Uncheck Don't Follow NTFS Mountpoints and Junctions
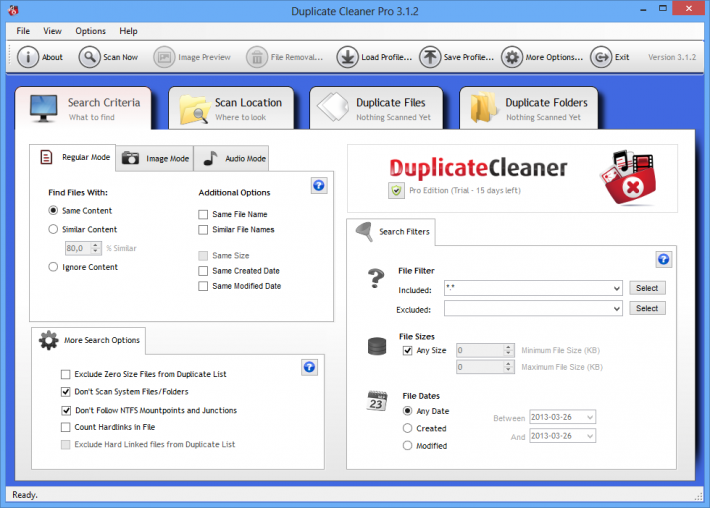The image size is (710, 508). click(66, 410)
